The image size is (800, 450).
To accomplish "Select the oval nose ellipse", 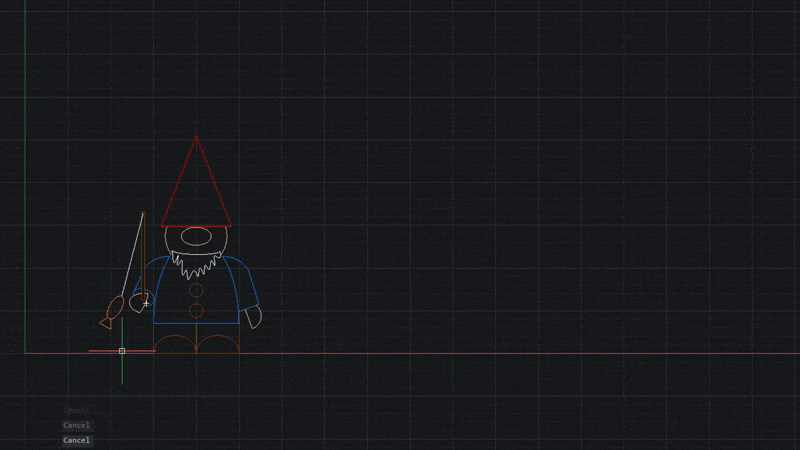I will (196, 237).
